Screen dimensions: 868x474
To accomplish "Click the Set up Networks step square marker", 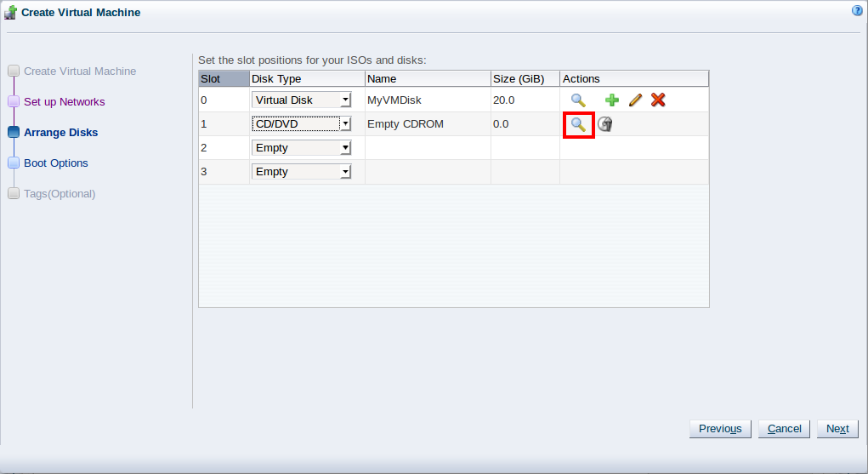I will tap(14, 101).
